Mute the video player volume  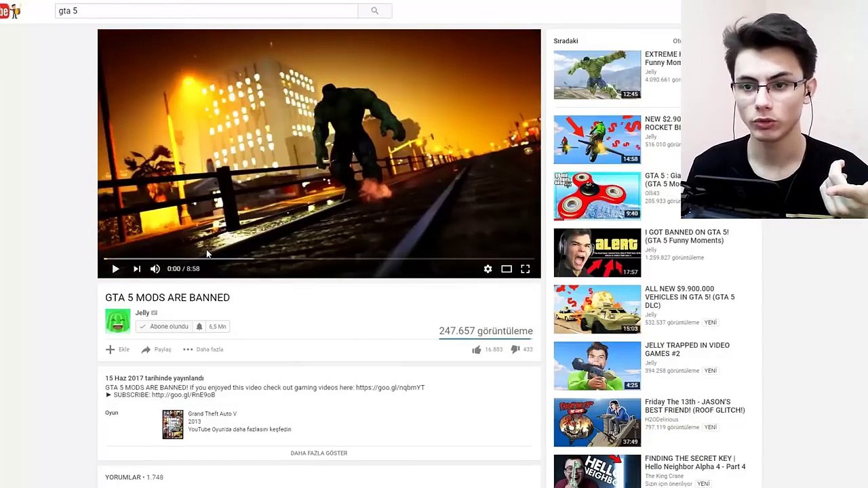tap(155, 269)
